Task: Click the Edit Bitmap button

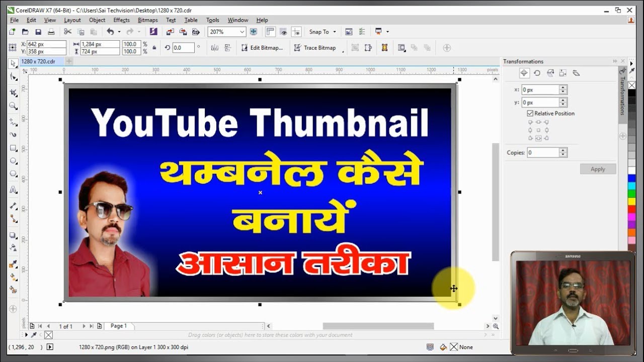Action: 262,48
